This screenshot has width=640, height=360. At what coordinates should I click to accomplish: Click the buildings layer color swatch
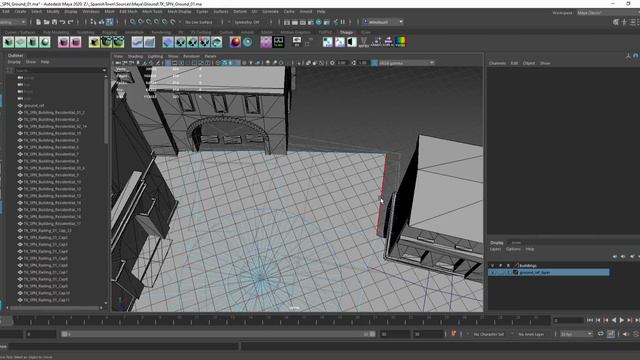pyautogui.click(x=516, y=265)
